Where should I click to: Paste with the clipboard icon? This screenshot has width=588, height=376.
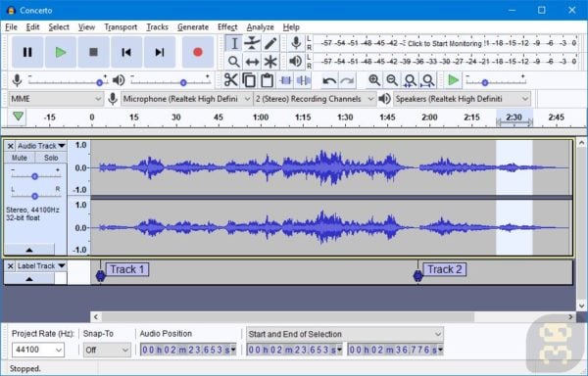click(x=267, y=80)
